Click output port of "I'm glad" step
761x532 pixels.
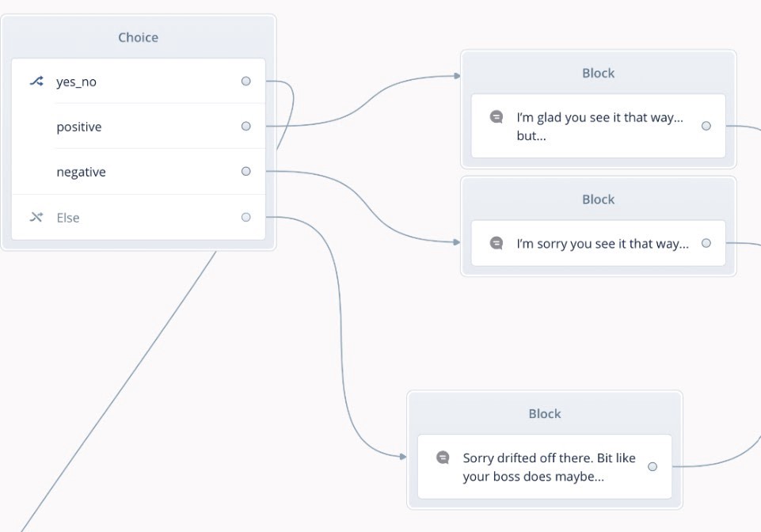pos(706,126)
